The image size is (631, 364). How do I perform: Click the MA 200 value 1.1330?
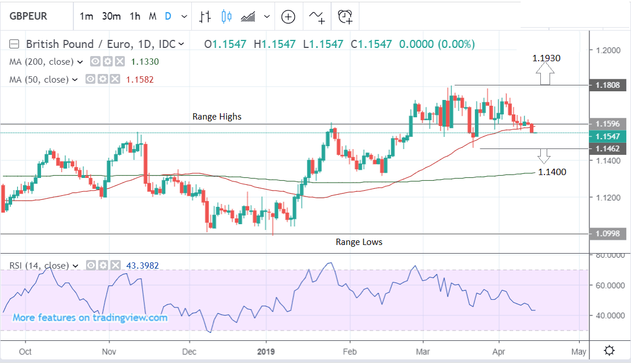[145, 62]
